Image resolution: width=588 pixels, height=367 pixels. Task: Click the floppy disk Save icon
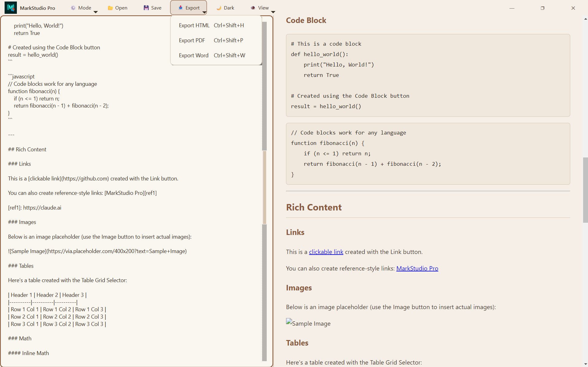pyautogui.click(x=146, y=8)
